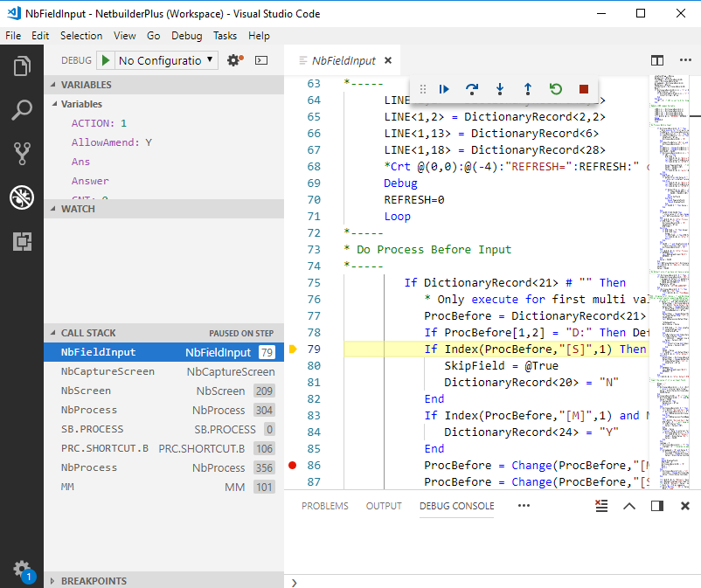Select the AllowAmend variable row

click(163, 142)
